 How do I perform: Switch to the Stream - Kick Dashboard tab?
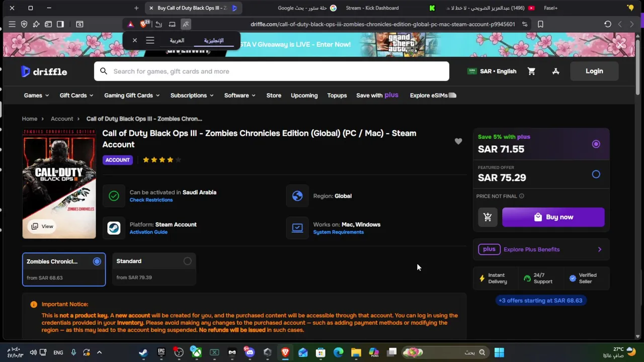(372, 8)
